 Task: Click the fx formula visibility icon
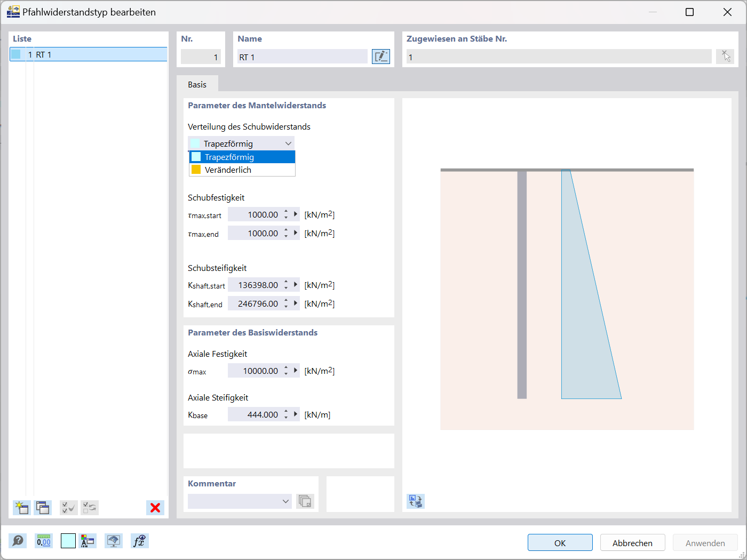point(139,540)
